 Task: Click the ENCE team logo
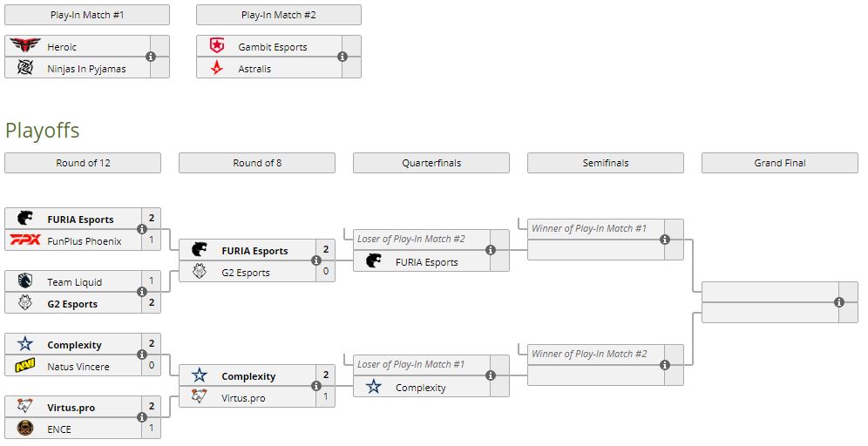[25, 429]
